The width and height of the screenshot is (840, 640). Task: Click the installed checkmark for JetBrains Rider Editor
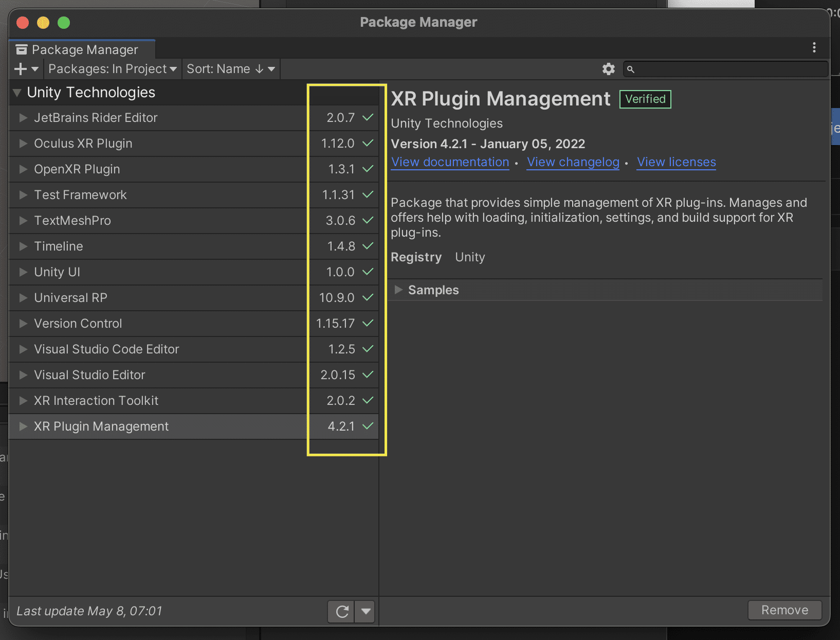click(368, 117)
